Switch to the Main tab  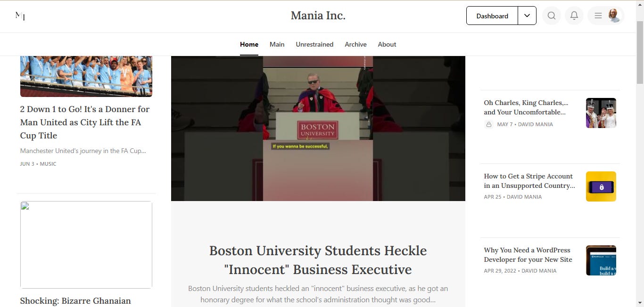[277, 44]
